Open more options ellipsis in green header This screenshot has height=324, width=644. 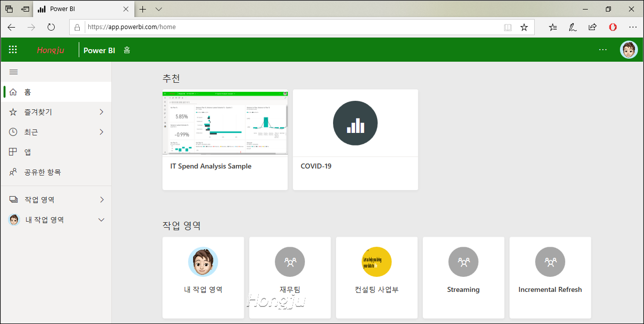603,50
